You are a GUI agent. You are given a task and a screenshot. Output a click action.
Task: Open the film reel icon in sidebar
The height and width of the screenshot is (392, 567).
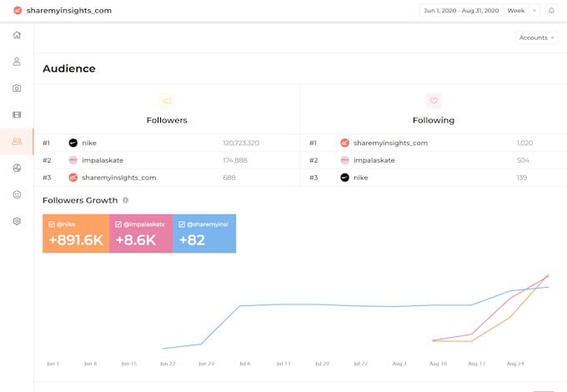point(17,114)
